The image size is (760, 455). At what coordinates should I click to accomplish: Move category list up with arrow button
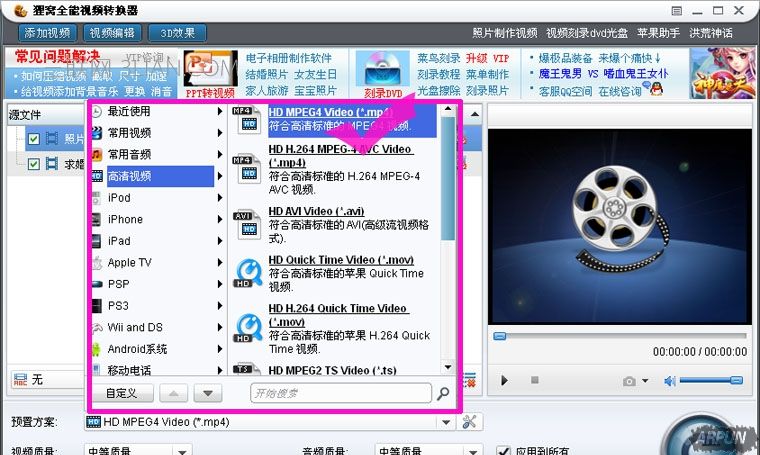click(x=174, y=393)
